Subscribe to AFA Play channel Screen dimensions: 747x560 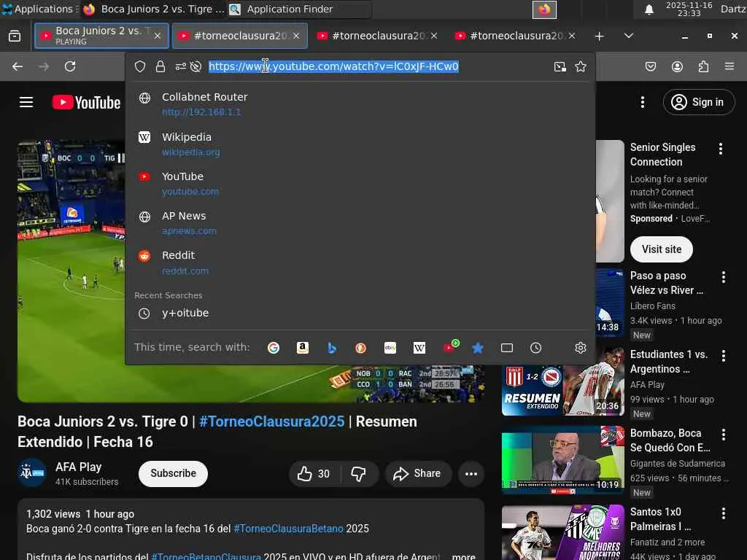point(174,474)
